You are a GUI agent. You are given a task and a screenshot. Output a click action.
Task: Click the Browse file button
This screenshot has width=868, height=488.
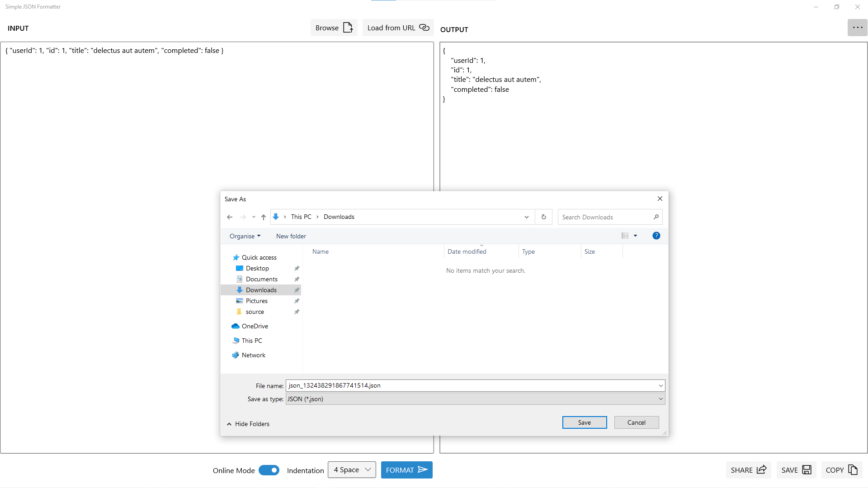(x=334, y=28)
